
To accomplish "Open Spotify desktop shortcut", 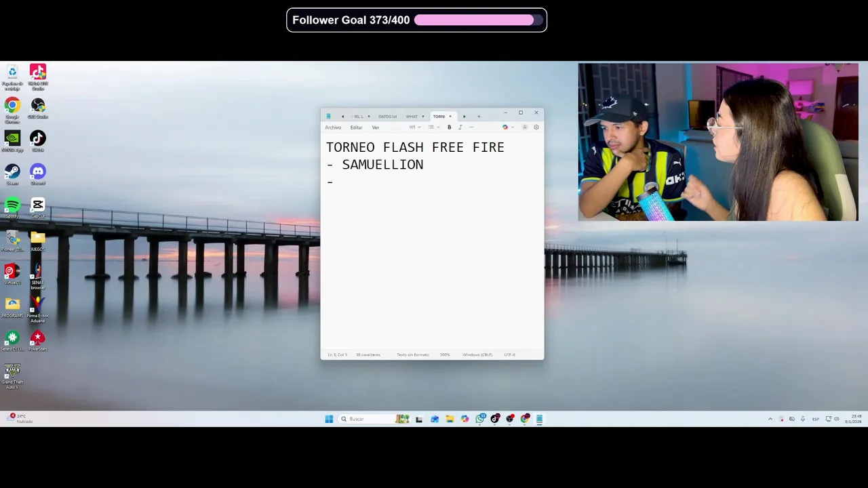I will click(x=12, y=208).
